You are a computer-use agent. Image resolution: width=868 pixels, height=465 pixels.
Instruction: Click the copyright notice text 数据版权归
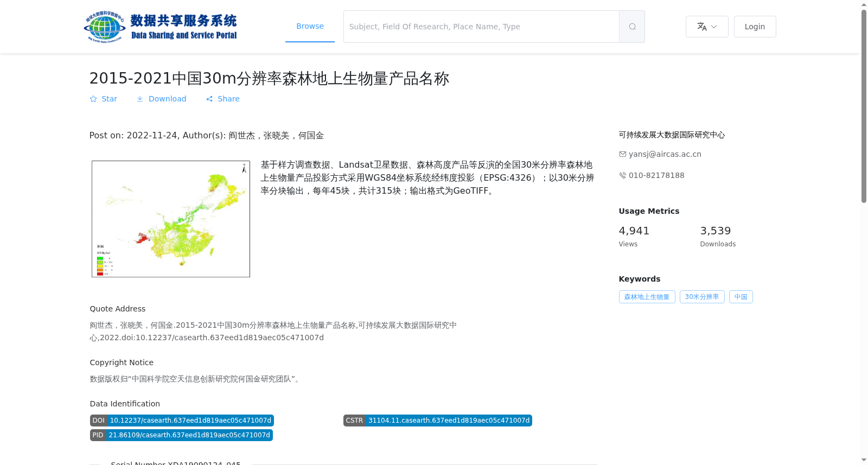[x=195, y=379]
